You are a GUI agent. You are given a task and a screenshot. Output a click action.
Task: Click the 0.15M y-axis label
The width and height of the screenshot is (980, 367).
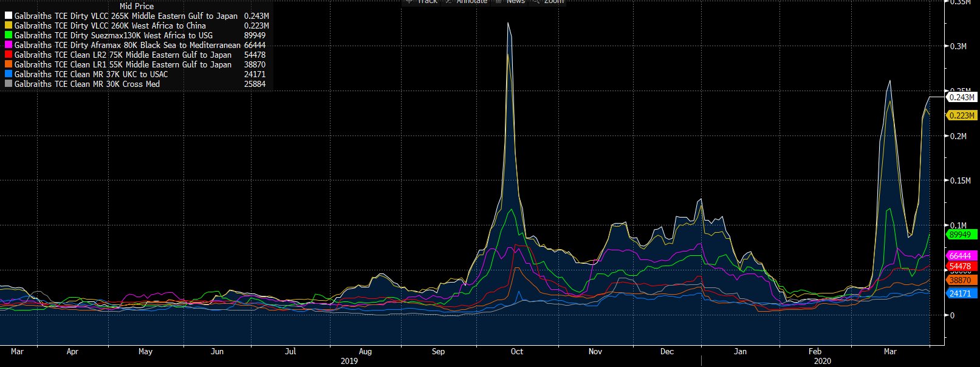click(x=960, y=180)
